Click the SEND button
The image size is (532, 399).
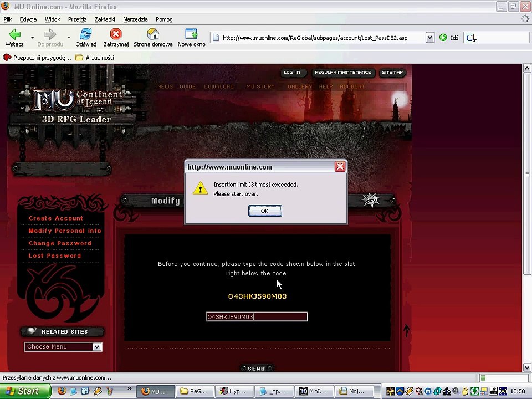257,369
